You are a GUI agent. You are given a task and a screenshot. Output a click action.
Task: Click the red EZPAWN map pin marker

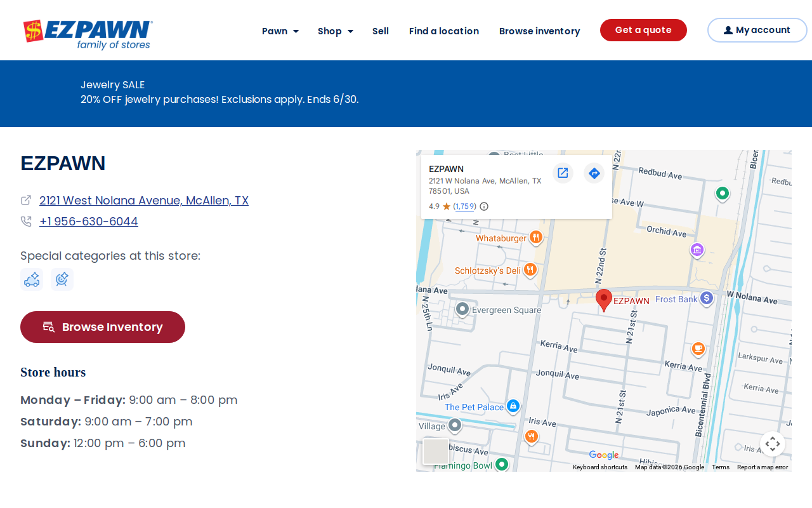click(x=604, y=300)
